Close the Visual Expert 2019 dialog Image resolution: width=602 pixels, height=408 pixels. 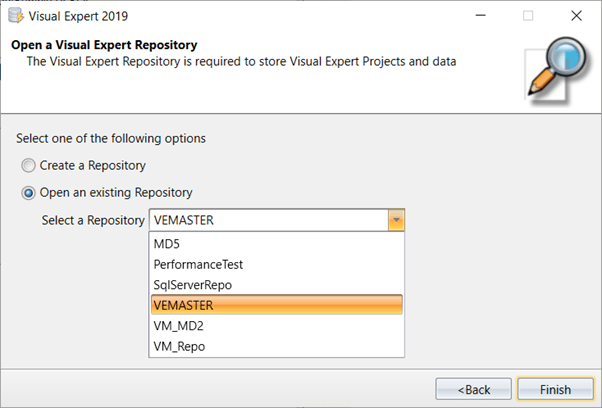pos(576,16)
